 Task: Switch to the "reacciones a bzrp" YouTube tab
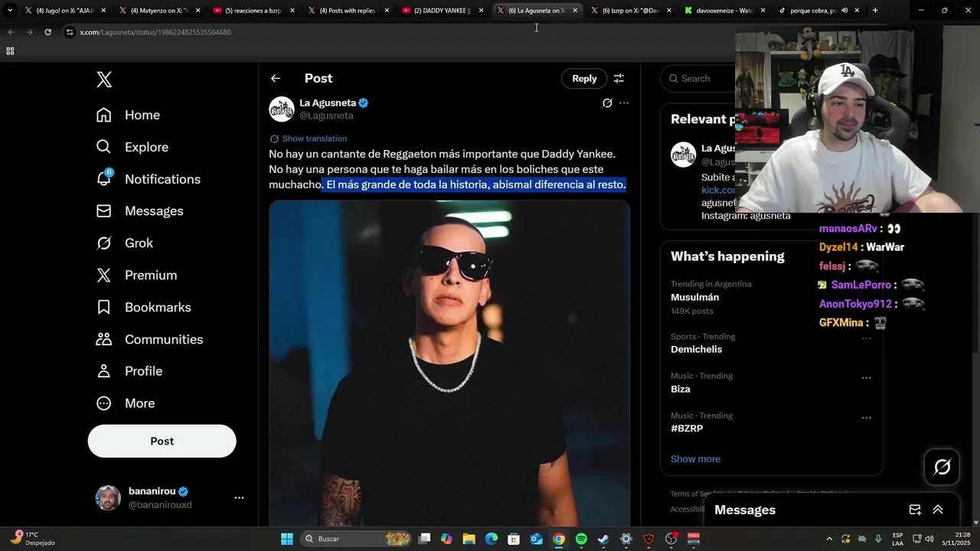(x=253, y=11)
